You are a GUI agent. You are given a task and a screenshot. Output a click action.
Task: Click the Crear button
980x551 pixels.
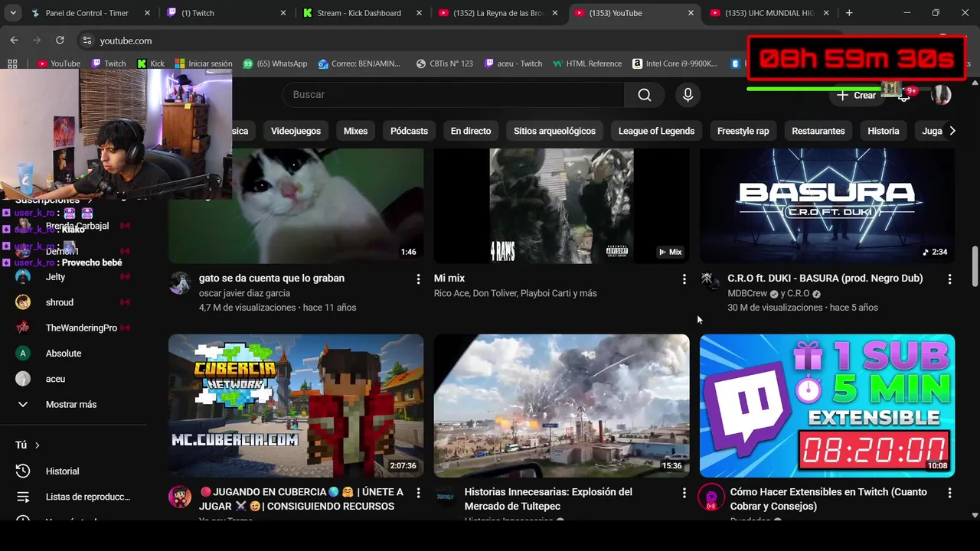(x=855, y=95)
